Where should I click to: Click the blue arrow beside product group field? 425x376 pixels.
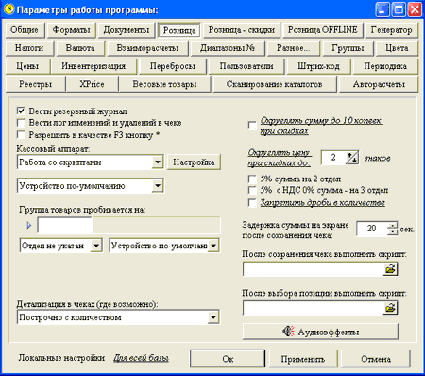tap(29, 226)
